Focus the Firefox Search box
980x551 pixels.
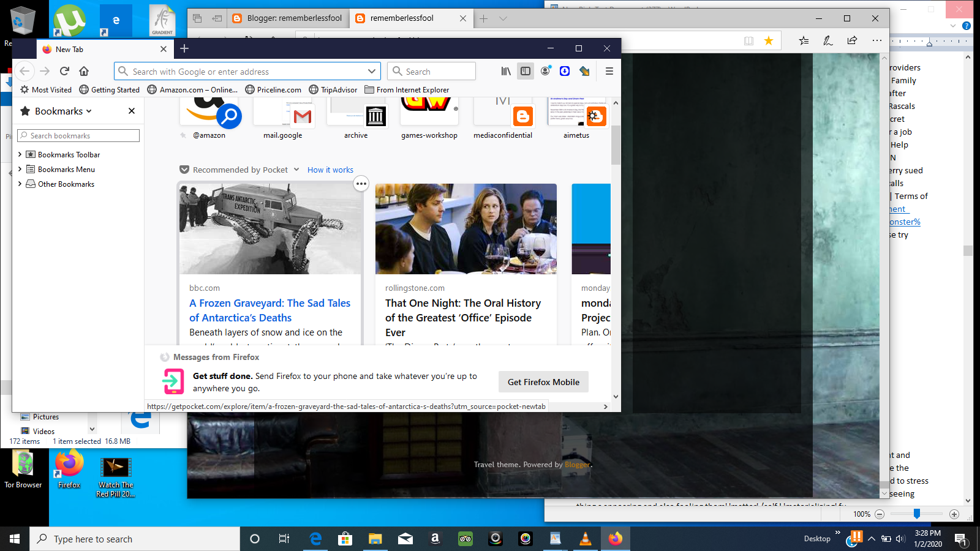[431, 71]
